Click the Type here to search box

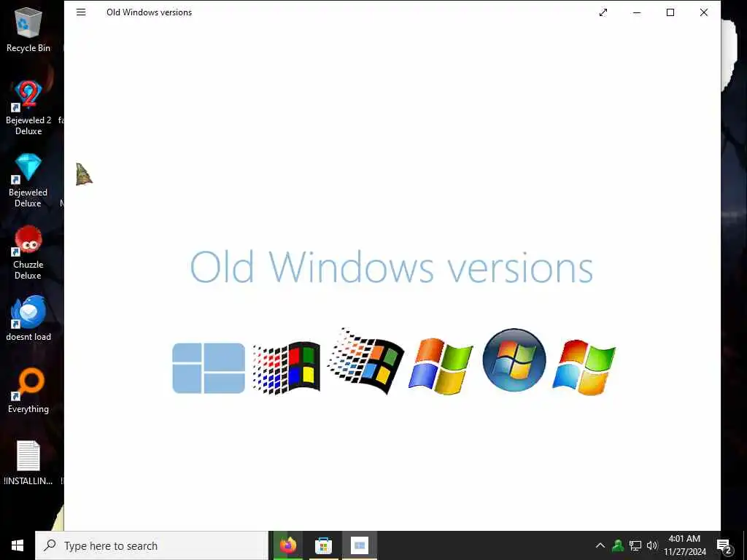[152, 545]
